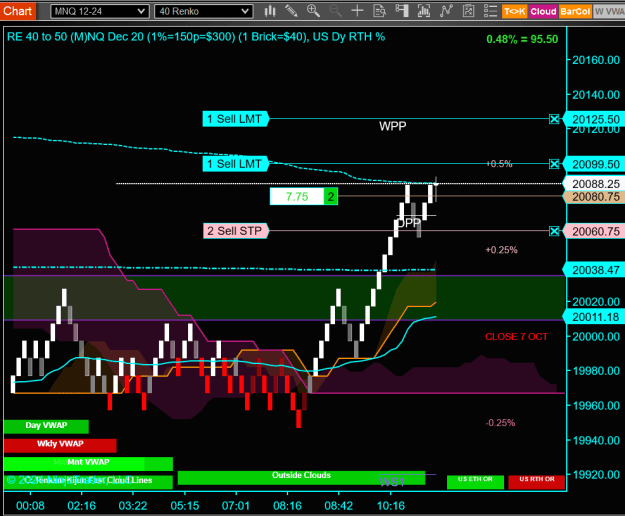Select the 1 Sell LMT label near WPP
This screenshot has height=516, width=625.
235,119
